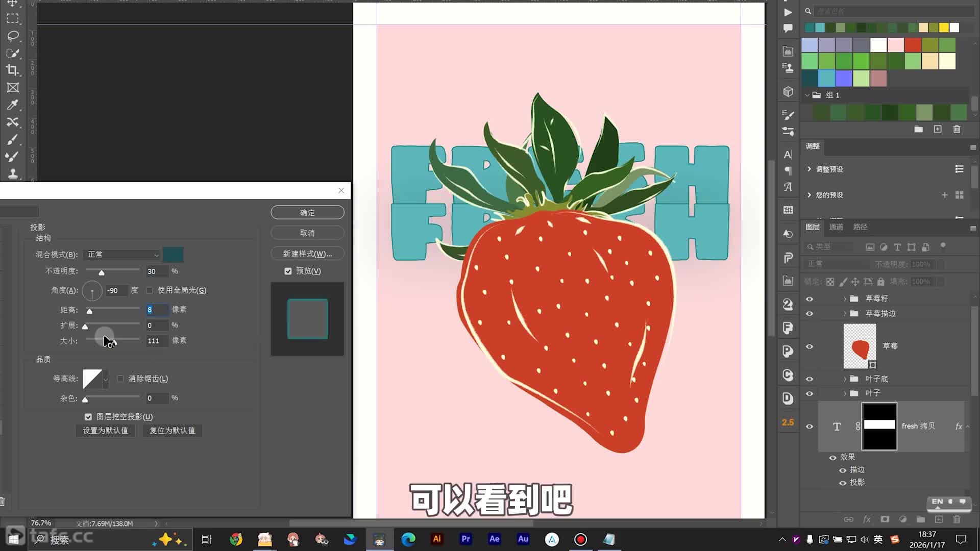
Task: Add layer style via bottom fx icon
Action: click(867, 519)
